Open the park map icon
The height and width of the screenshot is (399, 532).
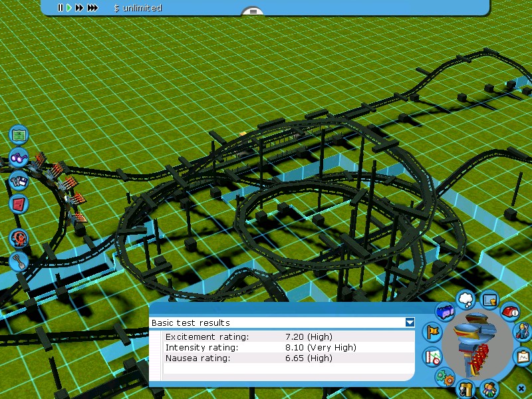point(19,135)
